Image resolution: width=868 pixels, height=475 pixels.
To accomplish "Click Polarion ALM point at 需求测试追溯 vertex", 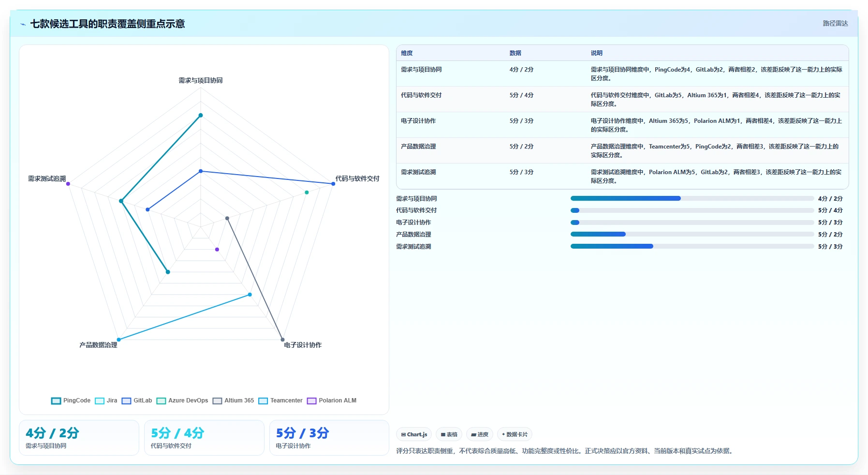I will 68,184.
